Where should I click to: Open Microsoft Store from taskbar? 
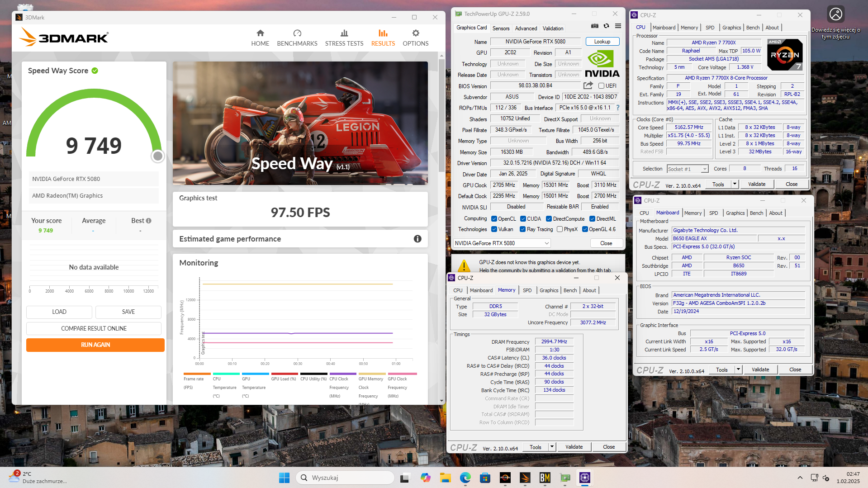click(x=485, y=478)
